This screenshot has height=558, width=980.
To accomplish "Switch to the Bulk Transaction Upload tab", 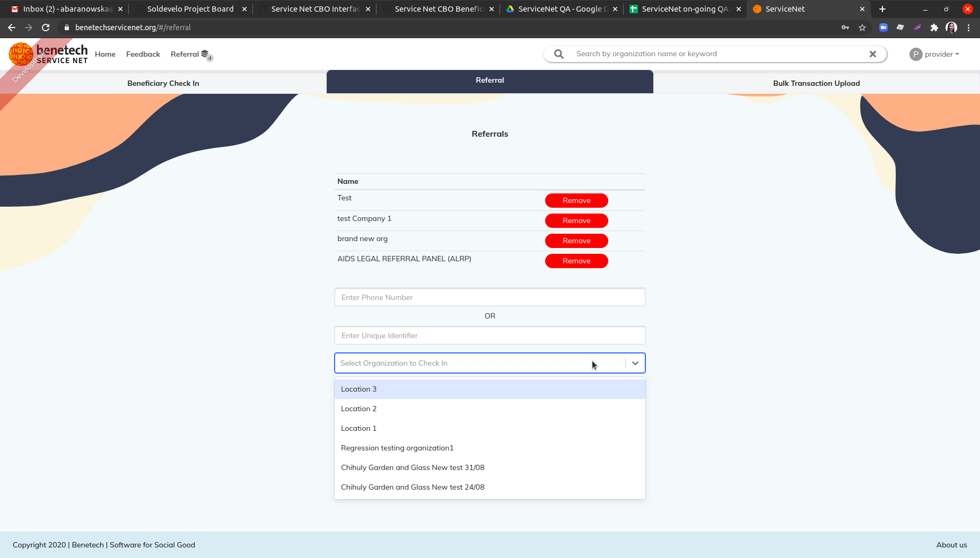I will click(816, 83).
